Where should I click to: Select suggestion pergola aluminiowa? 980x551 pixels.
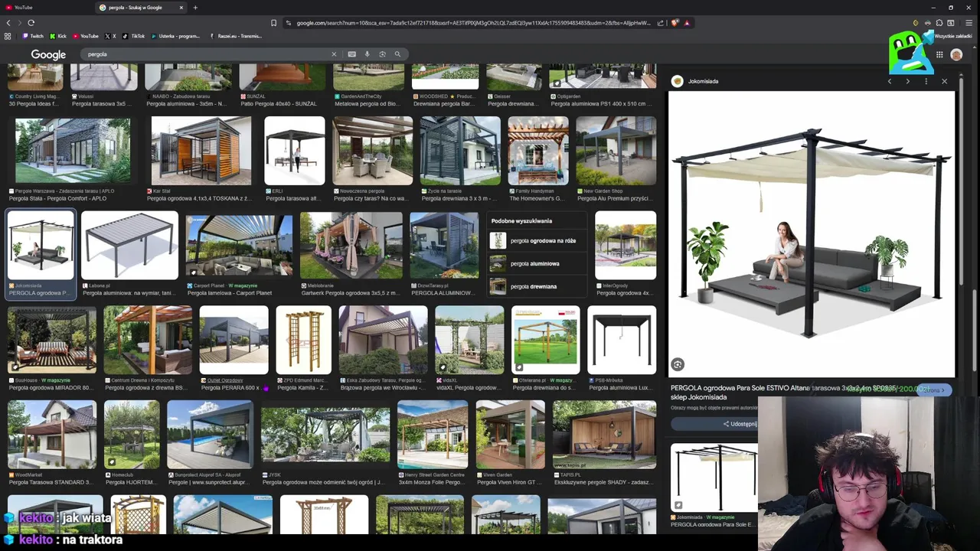click(537, 263)
